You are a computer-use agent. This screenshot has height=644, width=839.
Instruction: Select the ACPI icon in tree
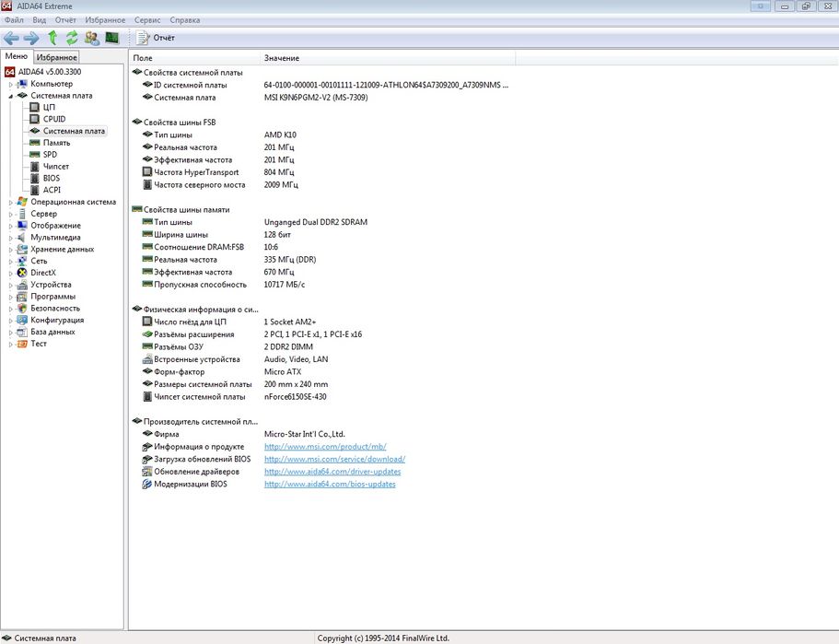(35, 190)
